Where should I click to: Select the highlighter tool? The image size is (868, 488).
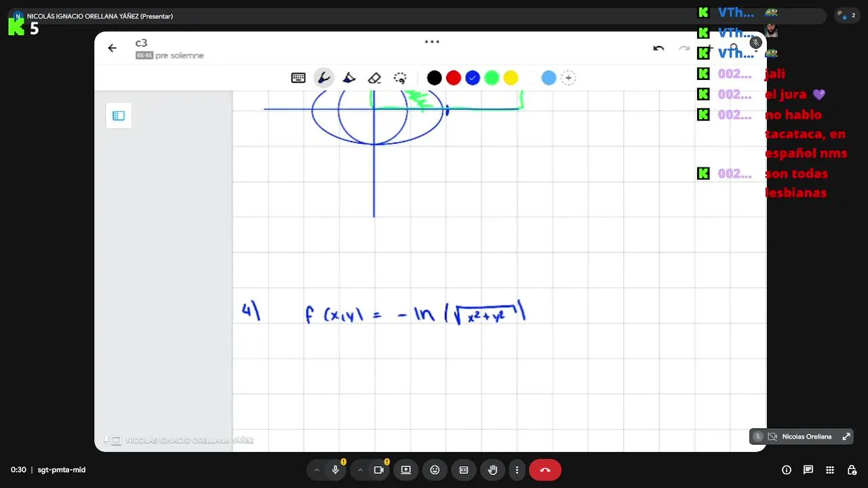coord(349,78)
